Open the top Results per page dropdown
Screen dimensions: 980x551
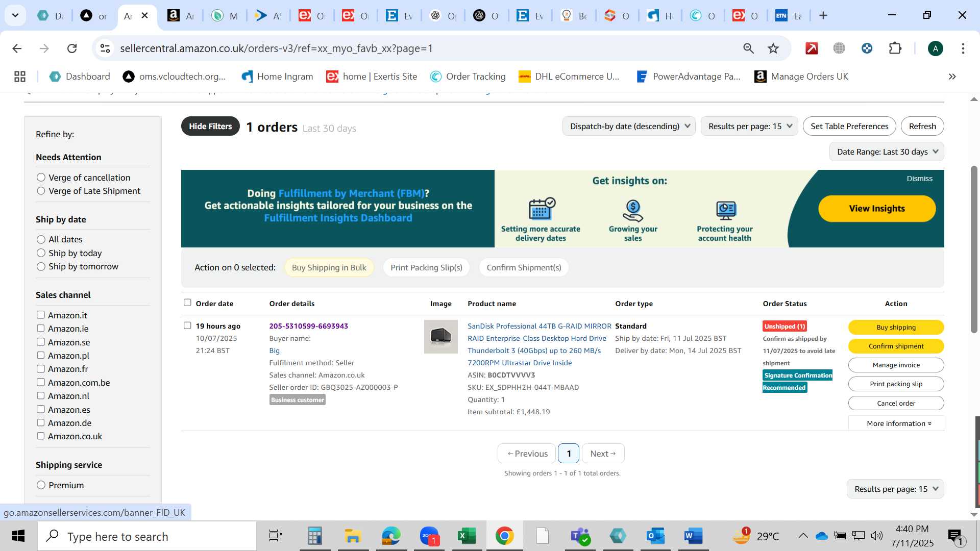click(x=750, y=126)
